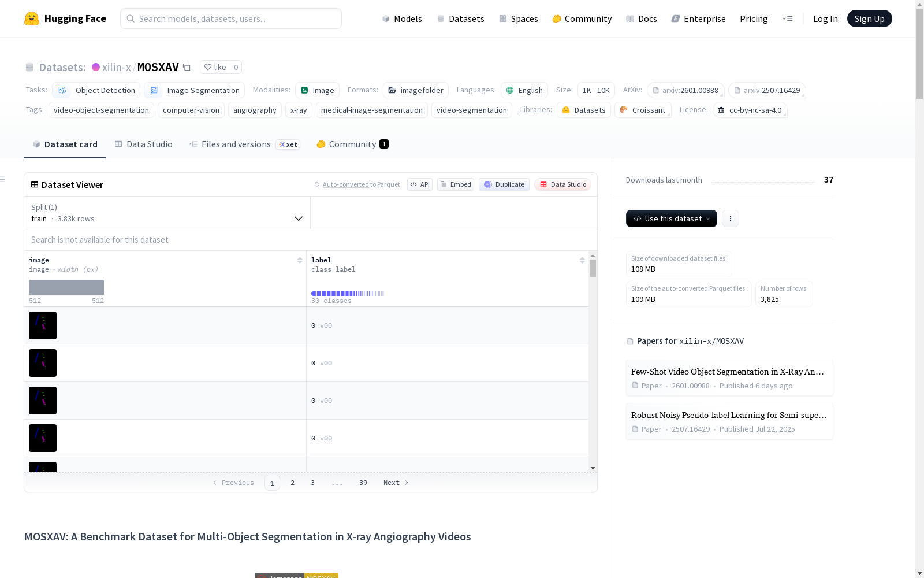Open Enterprise in the top navigation
This screenshot has height=578, width=924.
699,18
